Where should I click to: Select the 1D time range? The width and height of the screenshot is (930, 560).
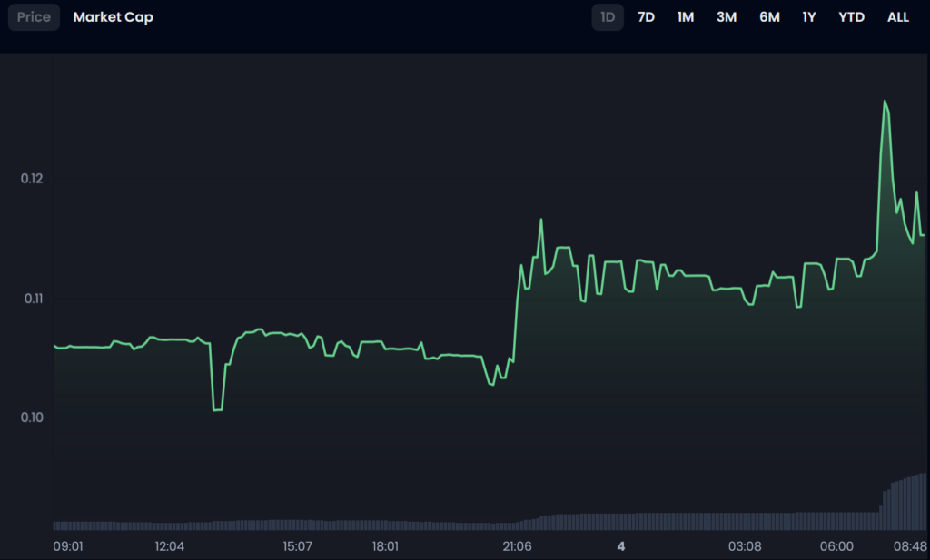608,17
